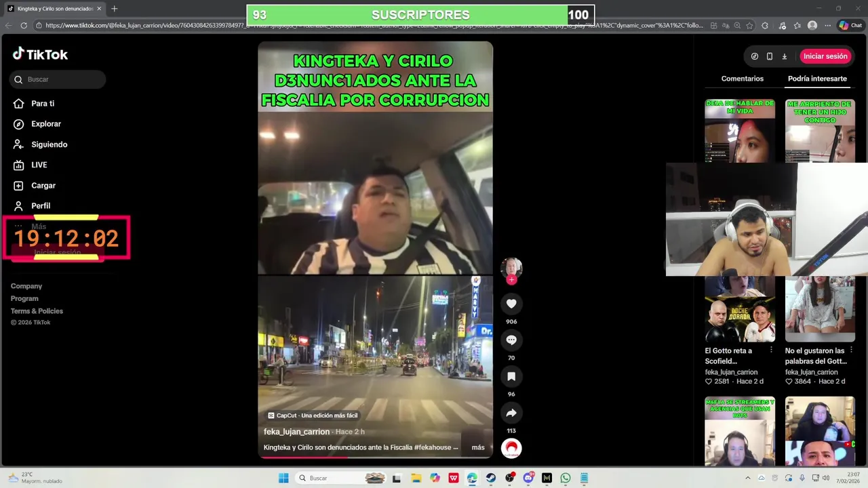Open Steam from the taskbar
The height and width of the screenshot is (488, 868).
(491, 478)
